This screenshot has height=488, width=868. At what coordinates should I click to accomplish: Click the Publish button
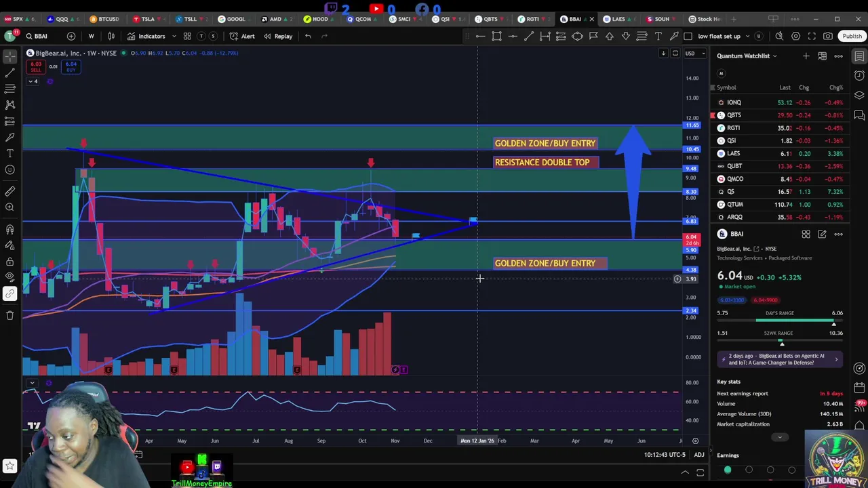click(x=852, y=36)
